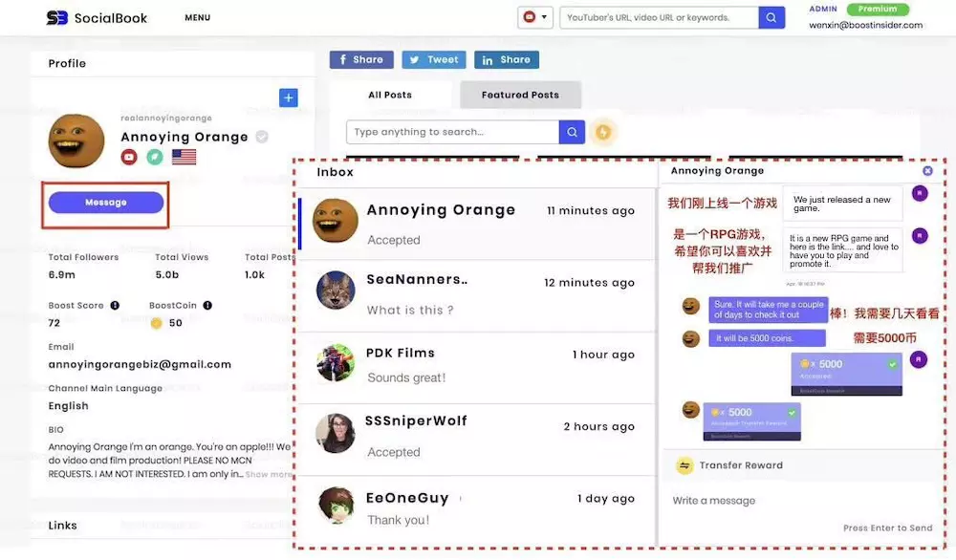Click the top bar search magnifier button
956x560 pixels.
[771, 17]
